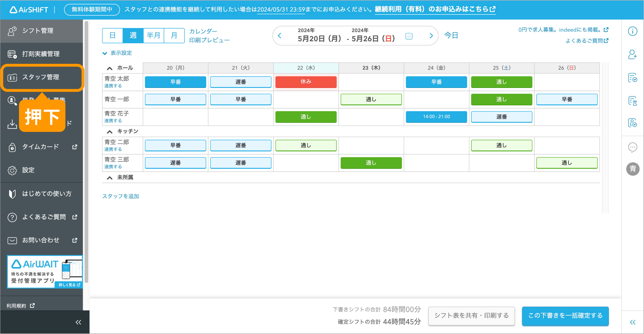Click 連携する under 青空 花子
Image resolution: width=644 pixels, height=334 pixels.
tap(113, 121)
